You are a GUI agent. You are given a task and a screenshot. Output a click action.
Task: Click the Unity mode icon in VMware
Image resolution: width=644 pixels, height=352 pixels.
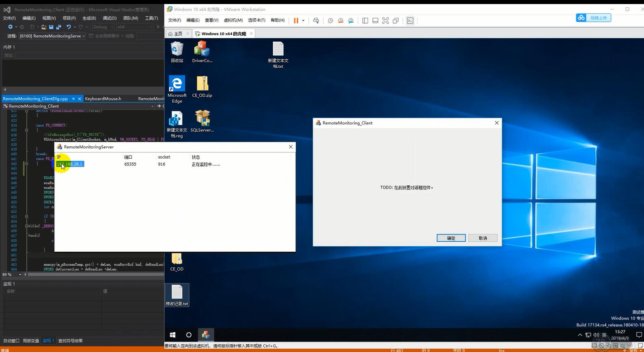point(396,21)
